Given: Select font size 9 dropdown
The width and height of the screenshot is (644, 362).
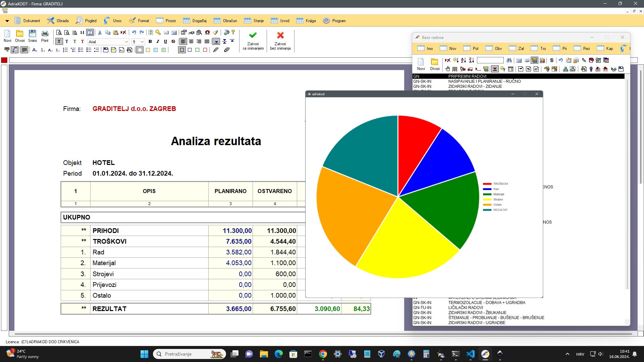Looking at the screenshot, I should (139, 42).
